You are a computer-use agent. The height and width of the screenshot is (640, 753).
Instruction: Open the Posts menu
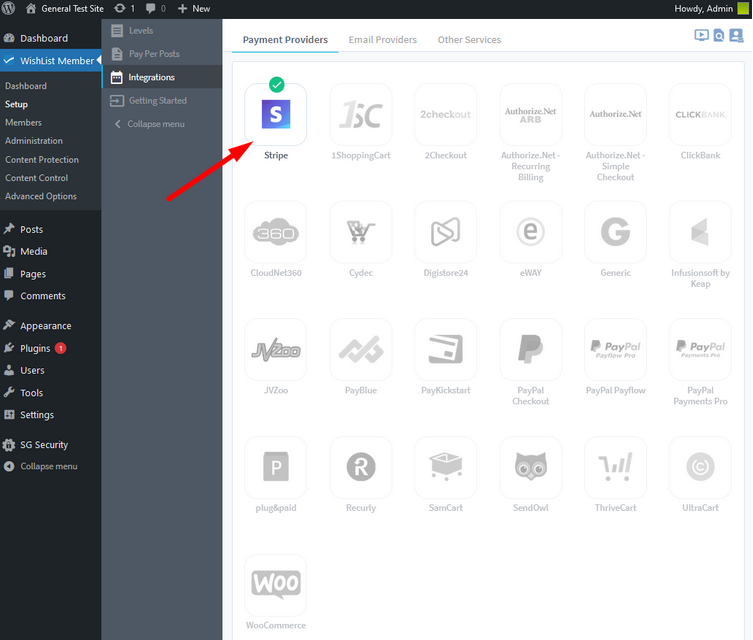point(50,229)
